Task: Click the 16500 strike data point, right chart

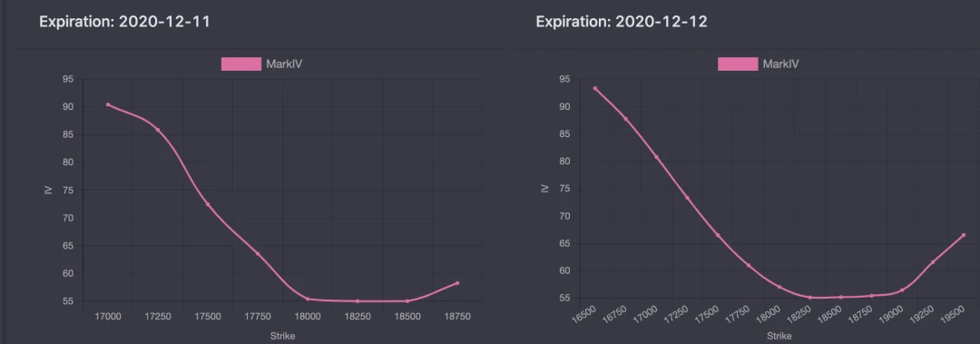Action: tap(595, 88)
